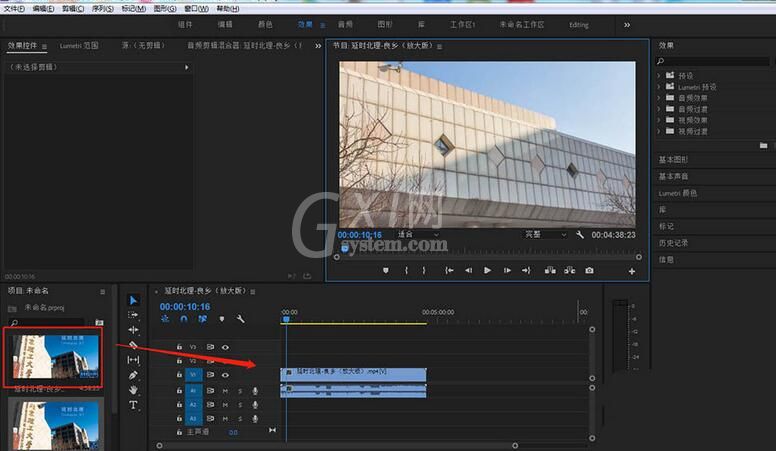Toggle sync lock on V1 track
The image size is (776, 451).
tap(210, 375)
